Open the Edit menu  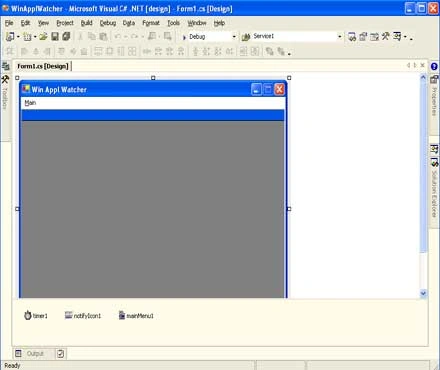[25, 23]
